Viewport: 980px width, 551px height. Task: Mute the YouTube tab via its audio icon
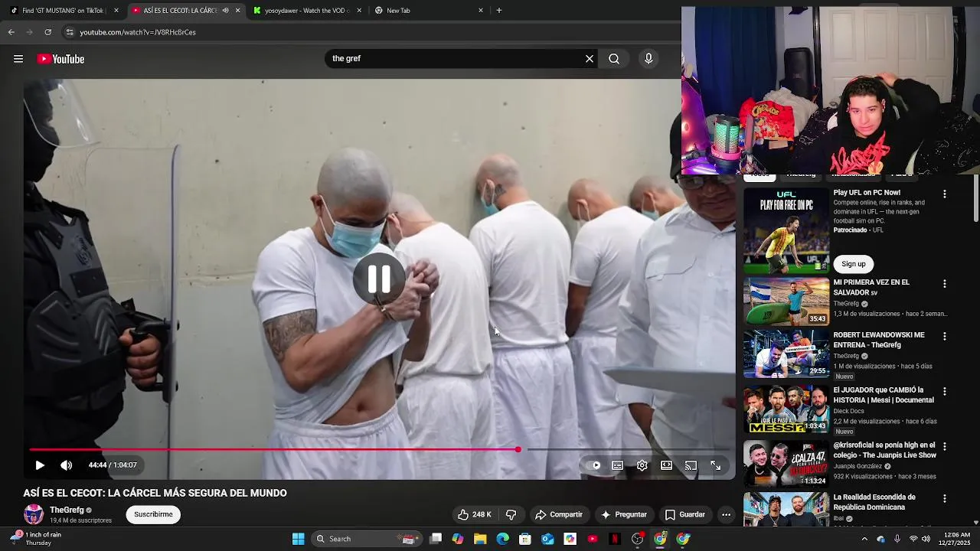coord(225,11)
